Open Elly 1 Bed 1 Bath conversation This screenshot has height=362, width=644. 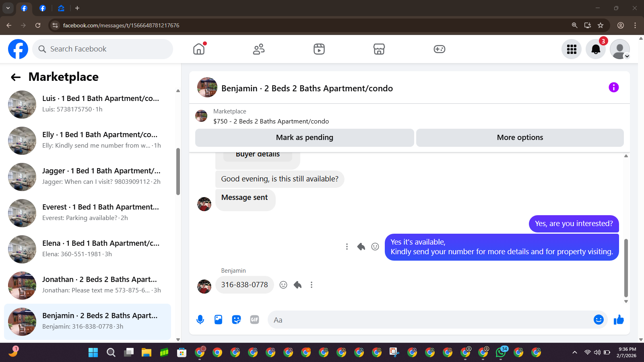pos(88,141)
